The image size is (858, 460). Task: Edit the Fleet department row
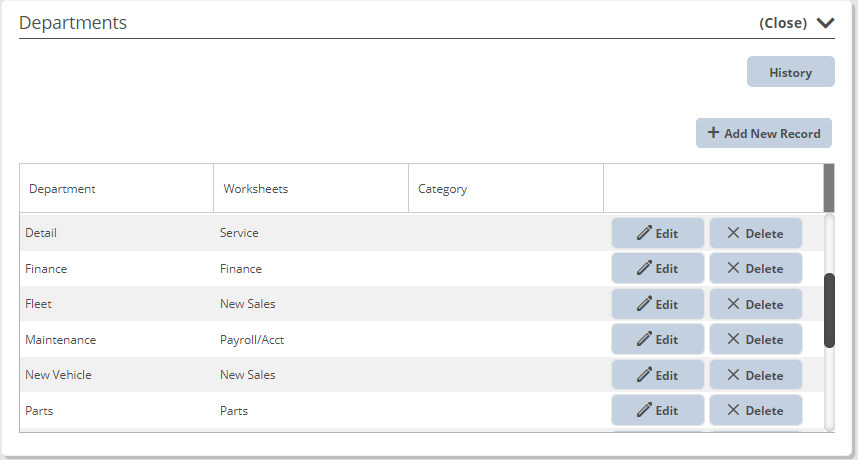coord(658,304)
